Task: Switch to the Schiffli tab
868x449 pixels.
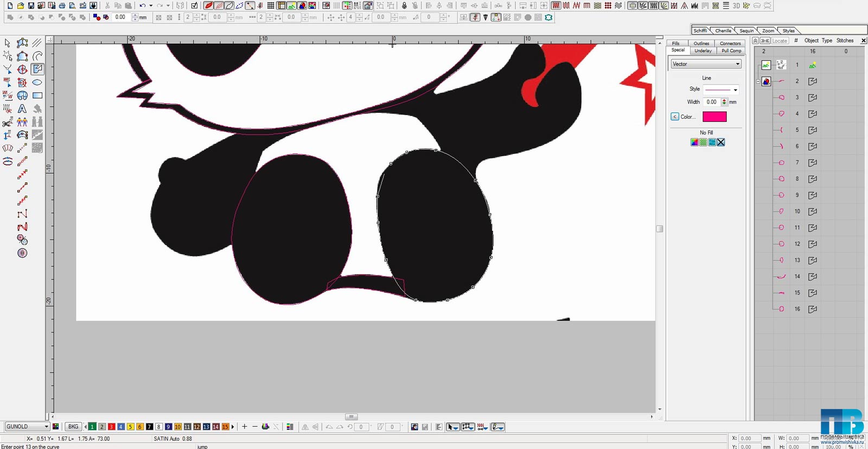Action: click(700, 30)
